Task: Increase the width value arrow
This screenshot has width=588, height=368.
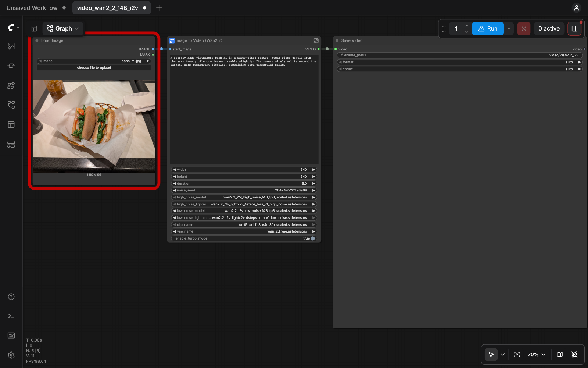Action: pos(314,170)
